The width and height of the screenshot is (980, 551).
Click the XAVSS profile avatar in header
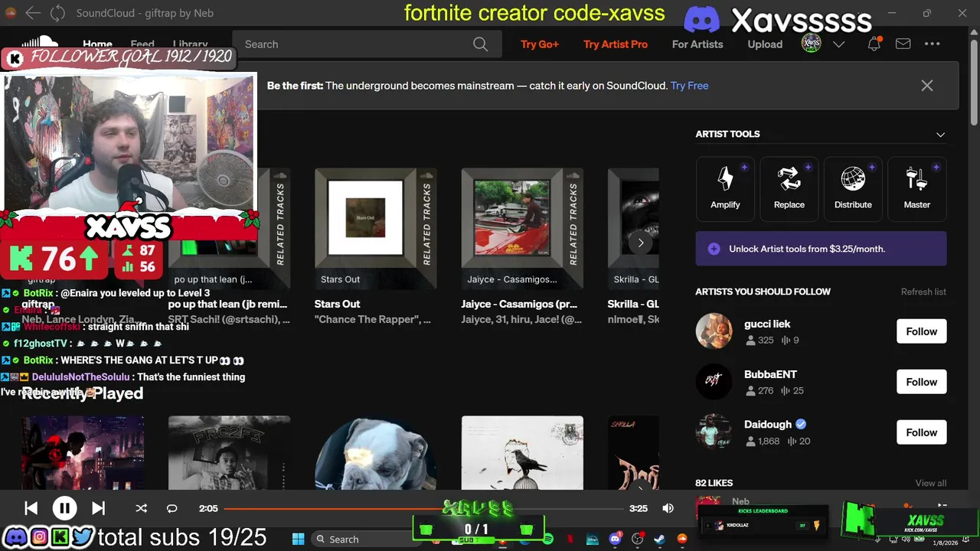[812, 44]
